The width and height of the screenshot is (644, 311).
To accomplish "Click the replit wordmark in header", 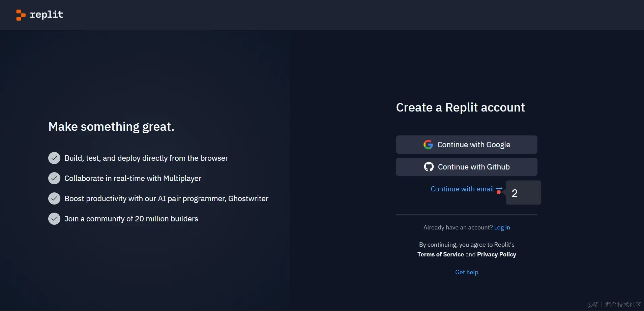I will click(47, 14).
